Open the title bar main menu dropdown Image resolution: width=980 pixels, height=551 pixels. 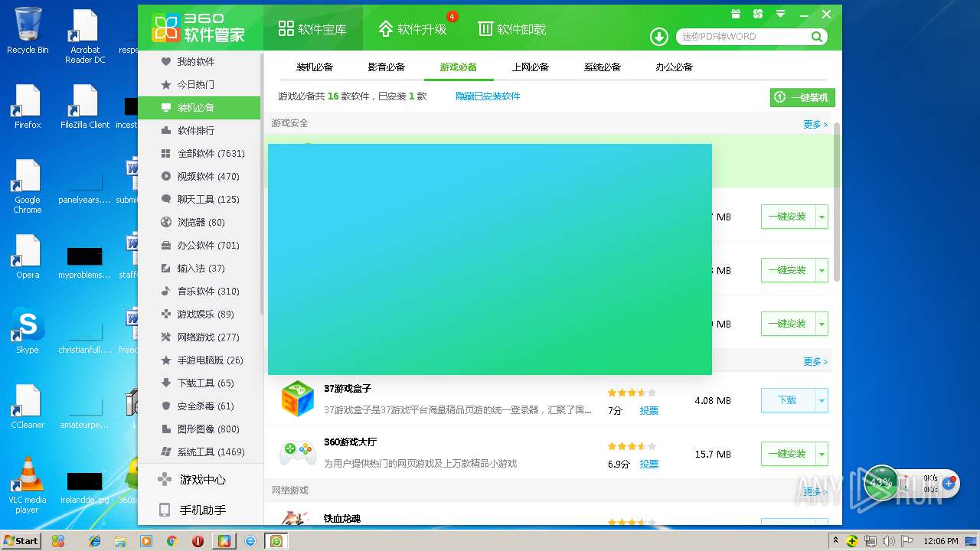tap(780, 14)
